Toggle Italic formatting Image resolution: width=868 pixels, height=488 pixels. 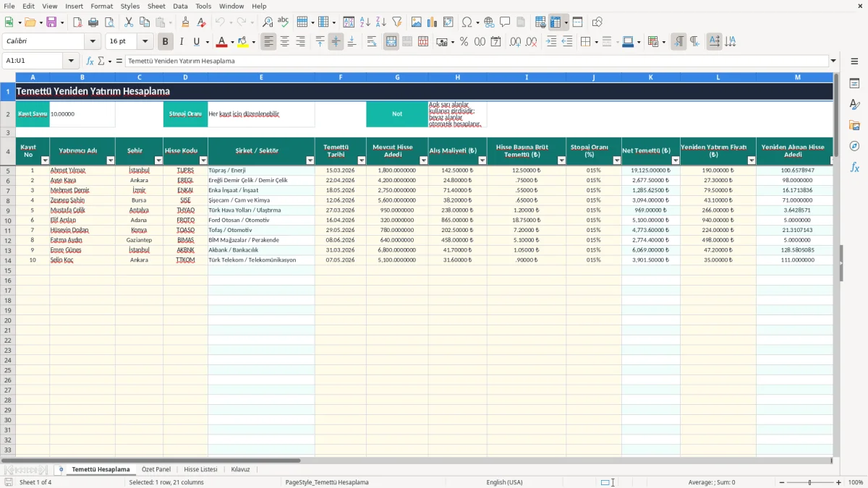(182, 42)
